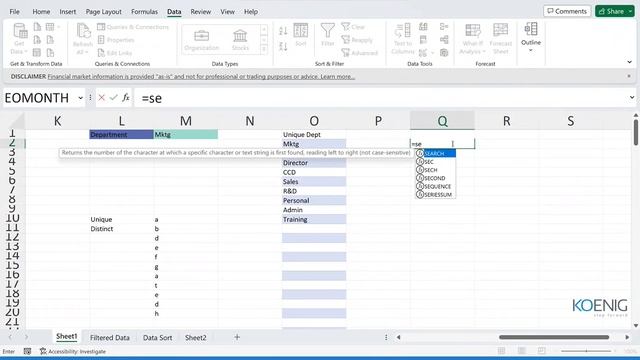
Task: Open Advanced filter options
Action: pyautogui.click(x=360, y=53)
